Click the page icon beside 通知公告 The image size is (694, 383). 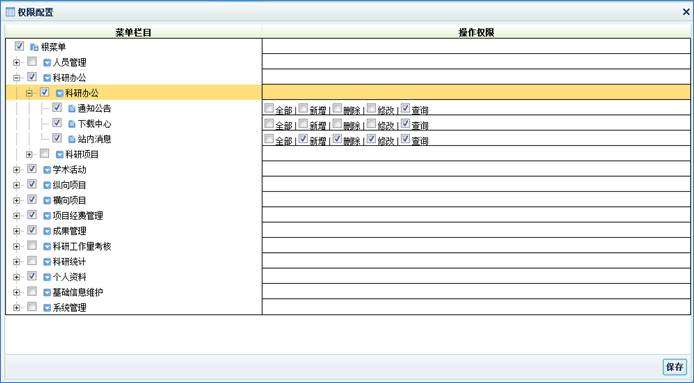72,108
